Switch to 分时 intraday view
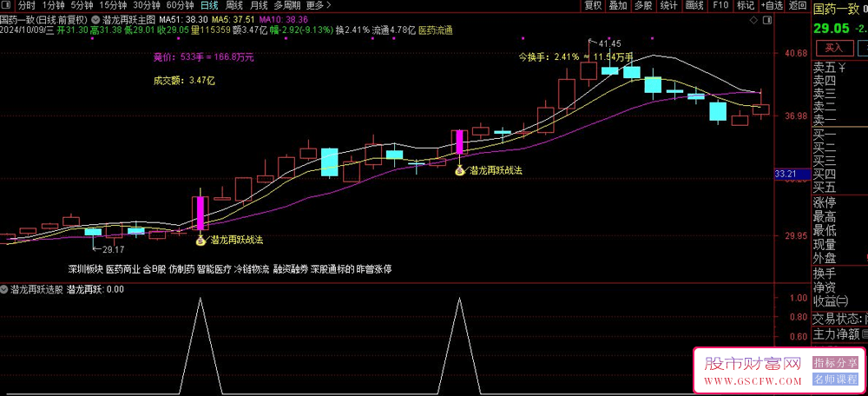The height and width of the screenshot is (396, 868). (25, 5)
